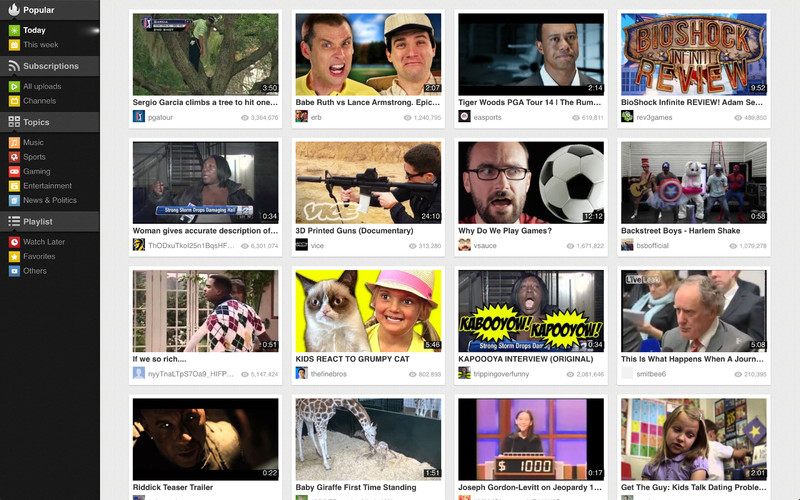This screenshot has height=500, width=800.
Task: Click the easports channel avatar
Action: (464, 117)
